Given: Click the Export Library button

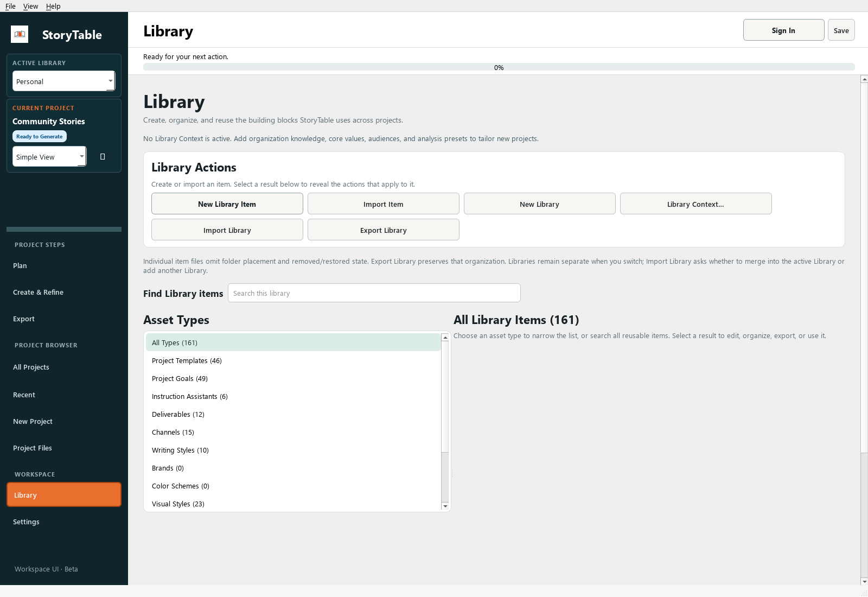Looking at the screenshot, I should (383, 230).
